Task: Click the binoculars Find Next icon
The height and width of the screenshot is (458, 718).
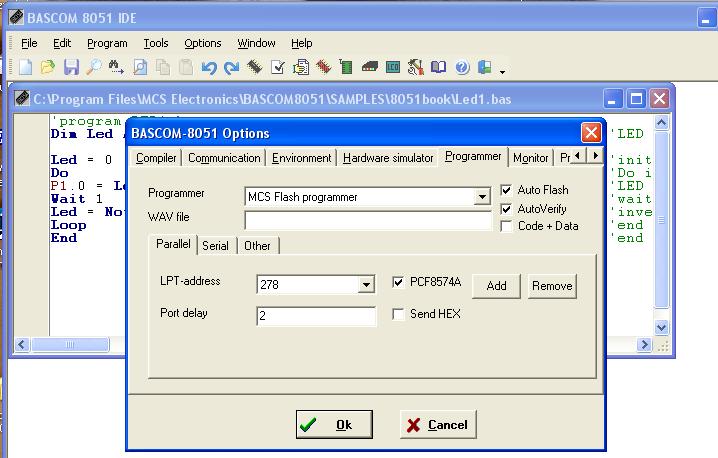Action: point(116,67)
